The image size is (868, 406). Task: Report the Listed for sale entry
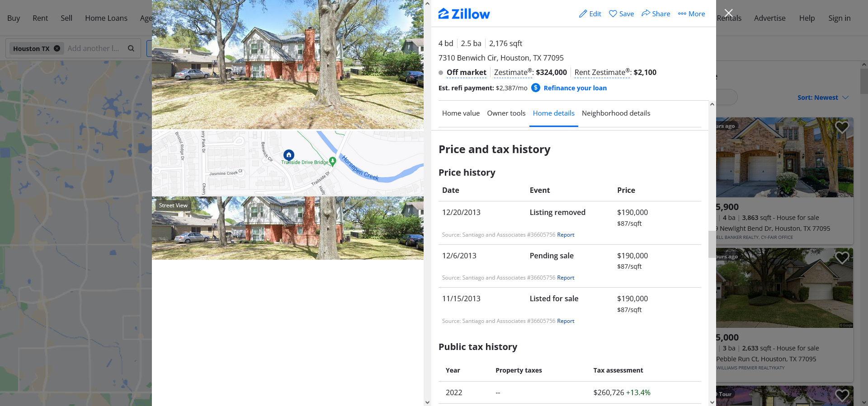pos(566,321)
